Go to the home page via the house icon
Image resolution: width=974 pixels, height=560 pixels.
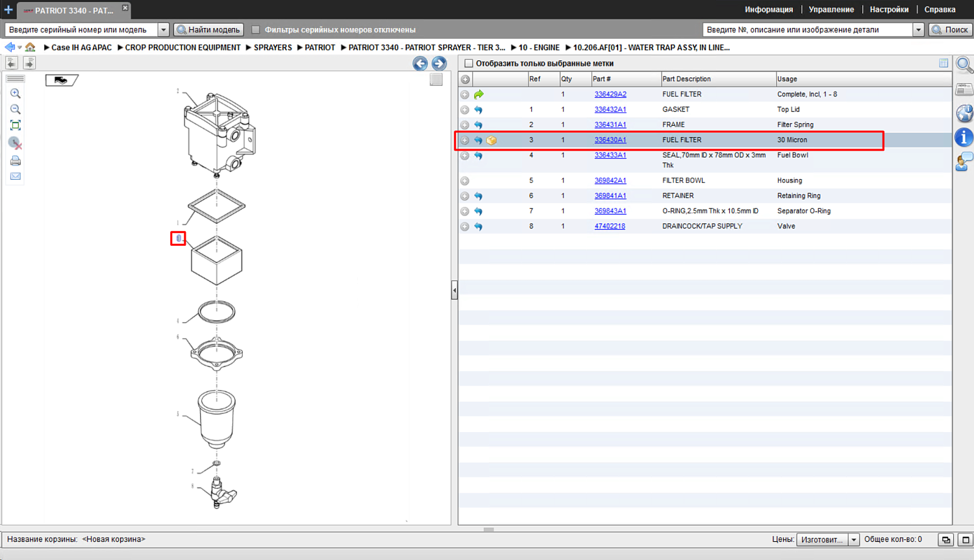(x=31, y=47)
